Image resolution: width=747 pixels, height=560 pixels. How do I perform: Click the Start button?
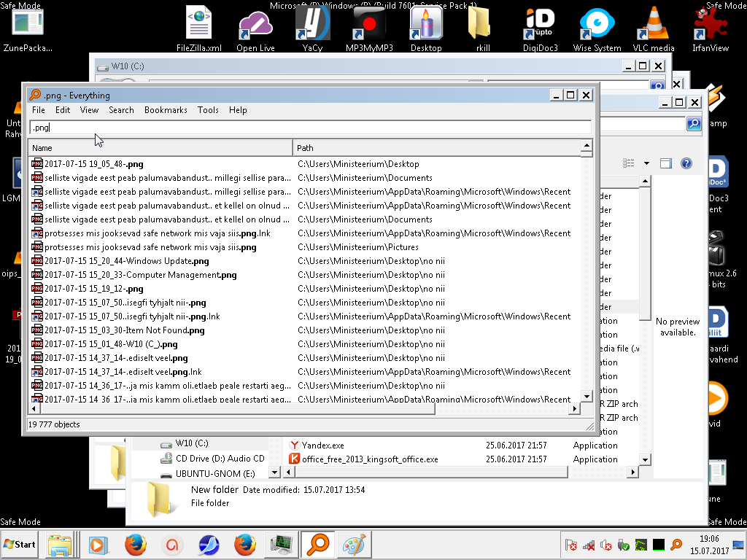(20, 544)
